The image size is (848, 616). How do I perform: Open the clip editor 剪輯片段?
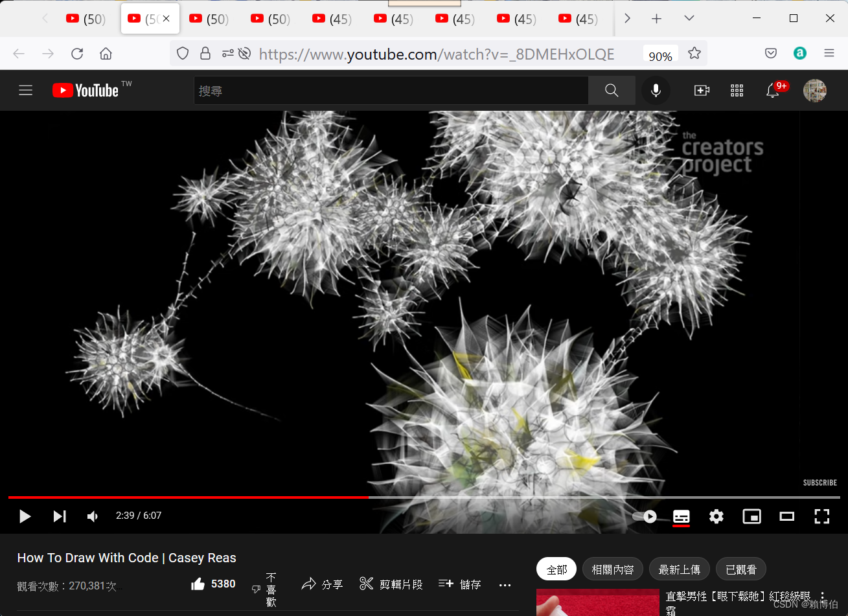(391, 584)
